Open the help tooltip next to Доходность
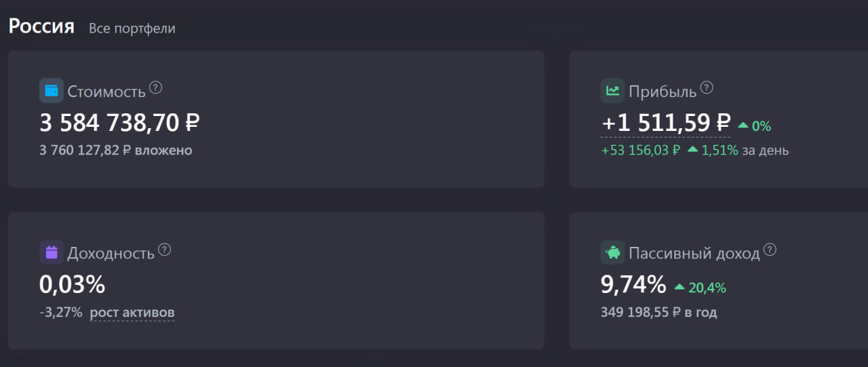Screen dimensions: 868x367 pyautogui.click(x=165, y=250)
